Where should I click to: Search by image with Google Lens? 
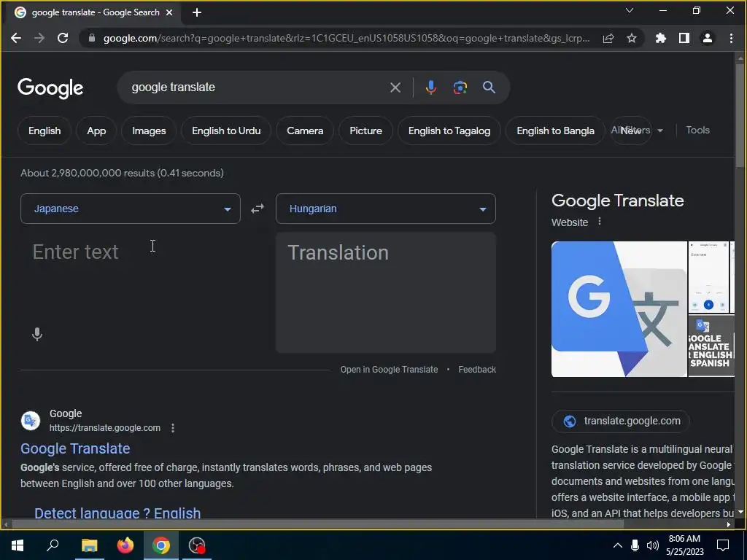[x=460, y=87]
